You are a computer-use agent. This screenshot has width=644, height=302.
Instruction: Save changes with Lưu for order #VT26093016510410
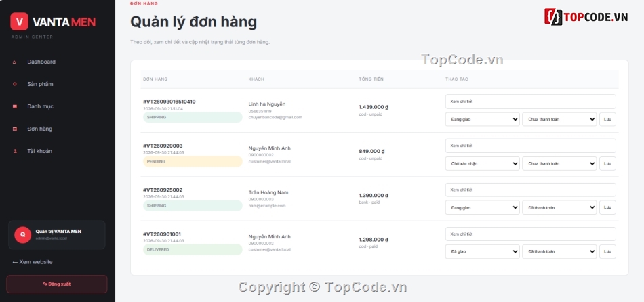[608, 119]
